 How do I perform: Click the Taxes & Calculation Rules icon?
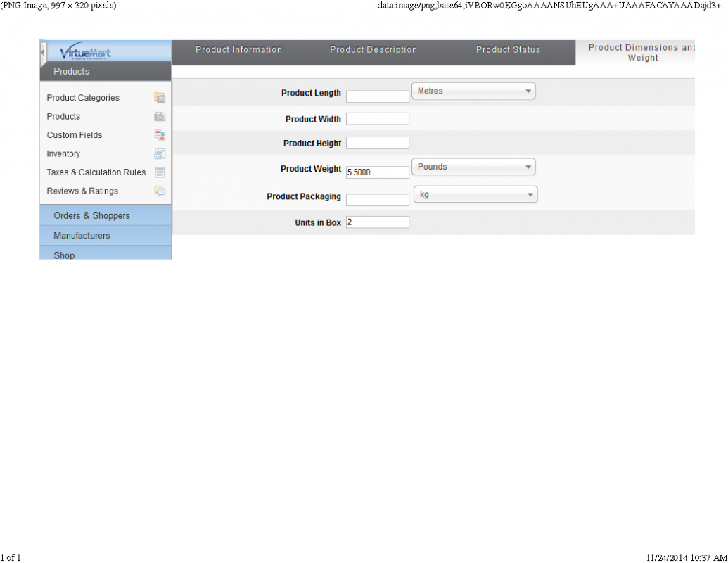[x=160, y=172]
